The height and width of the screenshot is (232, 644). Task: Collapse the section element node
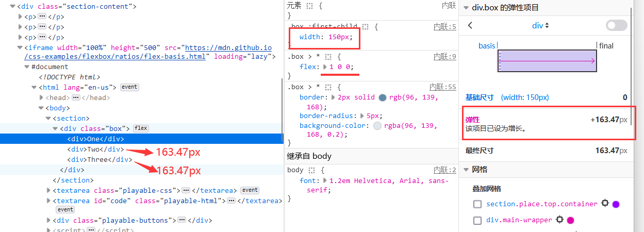point(48,119)
